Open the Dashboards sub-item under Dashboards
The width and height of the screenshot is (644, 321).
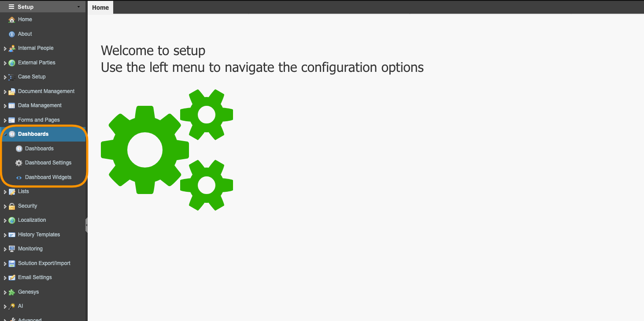39,149
